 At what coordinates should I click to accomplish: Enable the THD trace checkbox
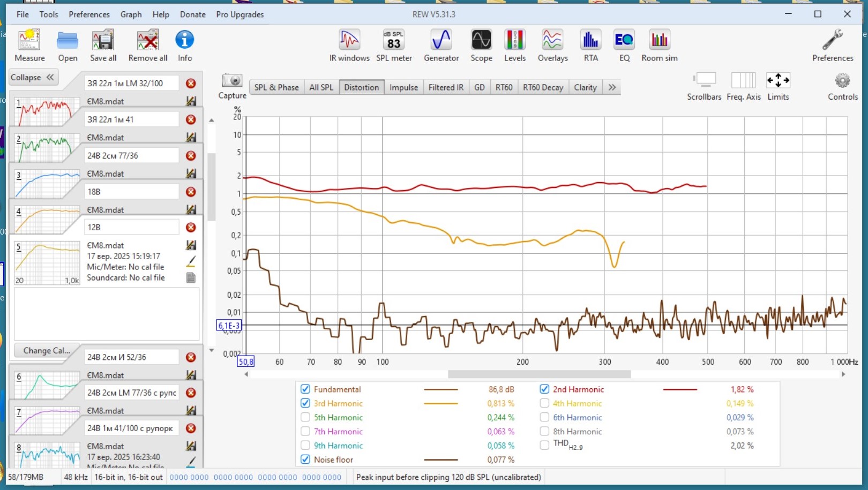coord(544,445)
